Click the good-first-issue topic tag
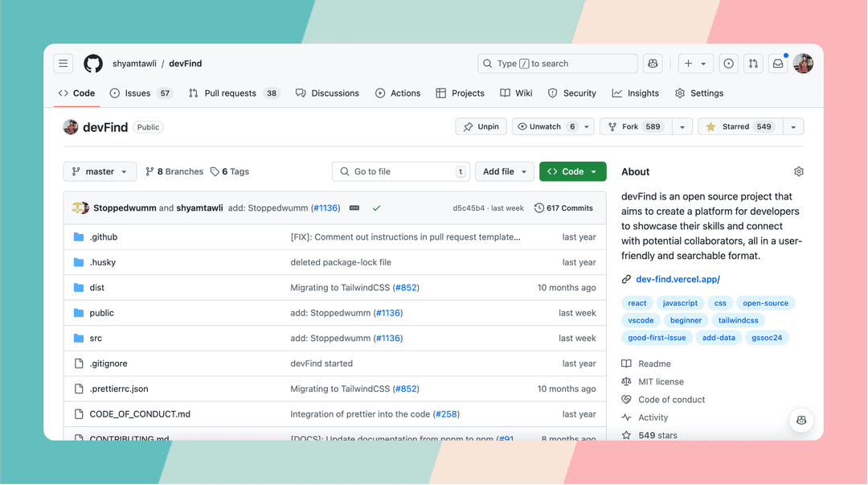The width and height of the screenshot is (868, 485). click(657, 338)
